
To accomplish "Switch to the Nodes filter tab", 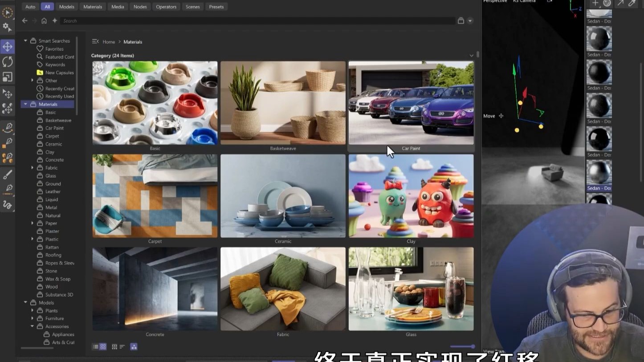I will (x=140, y=7).
